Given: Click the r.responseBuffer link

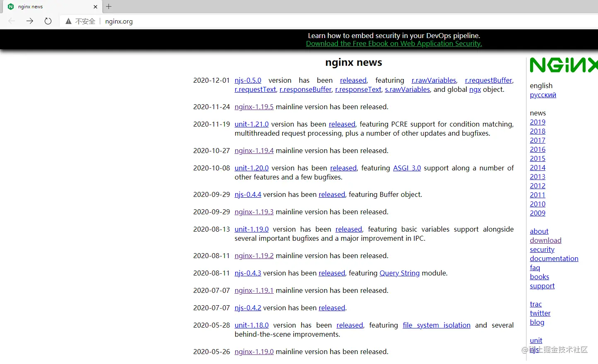Looking at the screenshot, I should [306, 90].
